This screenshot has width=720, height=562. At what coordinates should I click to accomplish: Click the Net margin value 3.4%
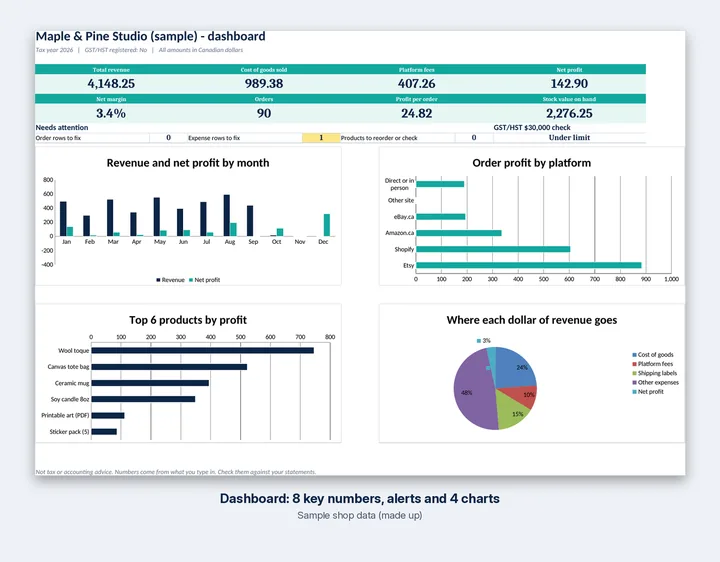pyautogui.click(x=111, y=113)
